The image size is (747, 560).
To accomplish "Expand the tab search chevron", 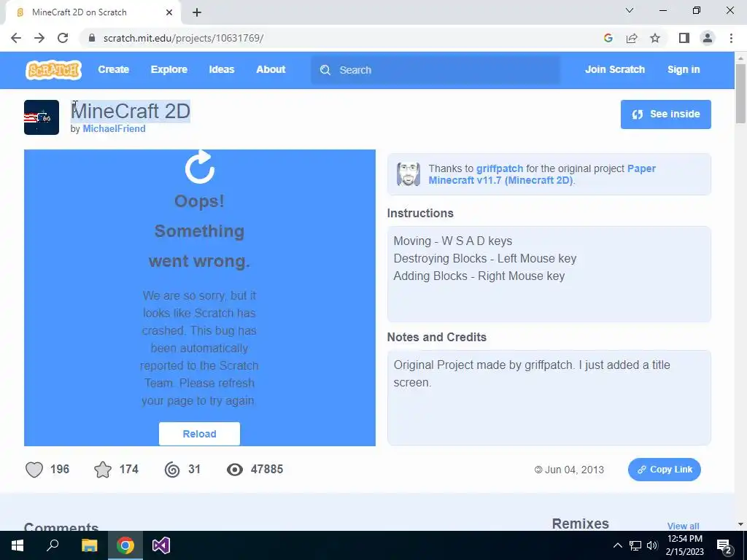I will point(630,10).
